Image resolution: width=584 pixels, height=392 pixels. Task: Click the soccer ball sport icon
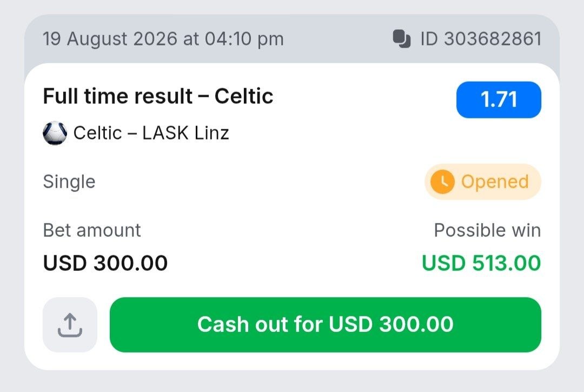(55, 133)
